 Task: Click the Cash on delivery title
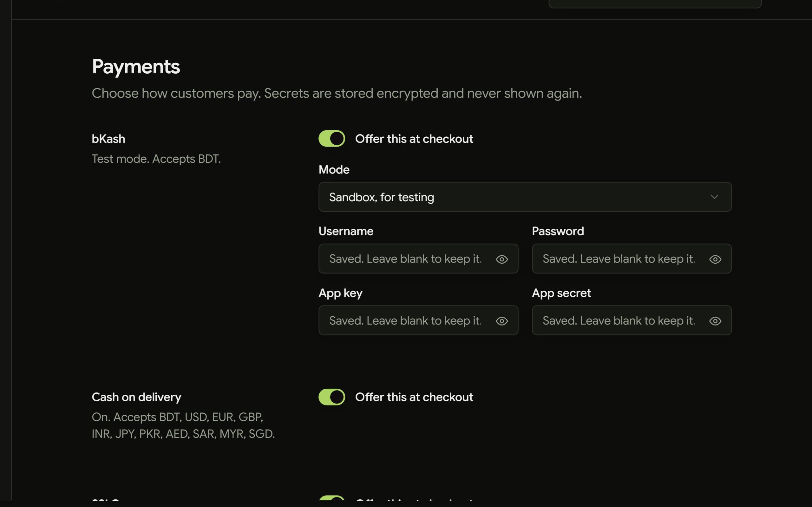coord(136,397)
